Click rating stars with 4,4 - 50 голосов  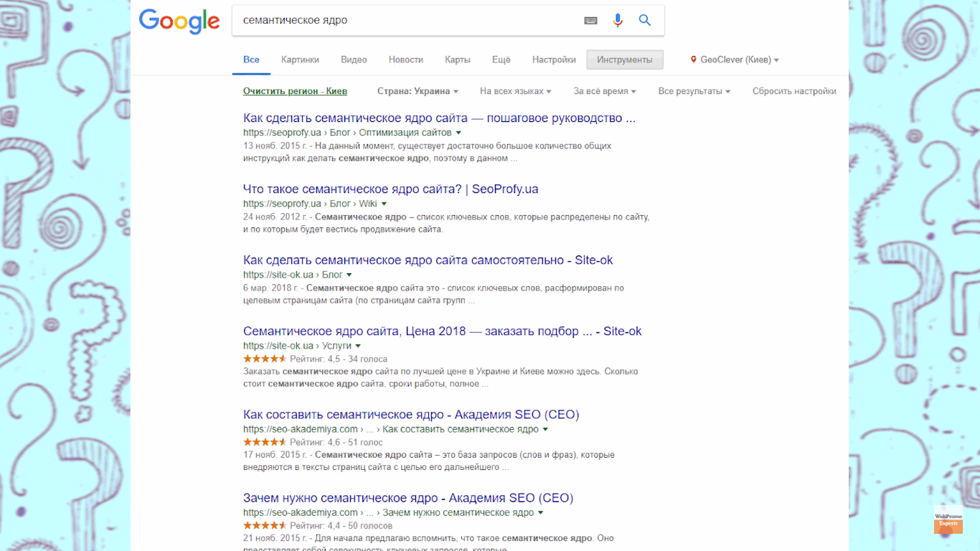click(265, 525)
